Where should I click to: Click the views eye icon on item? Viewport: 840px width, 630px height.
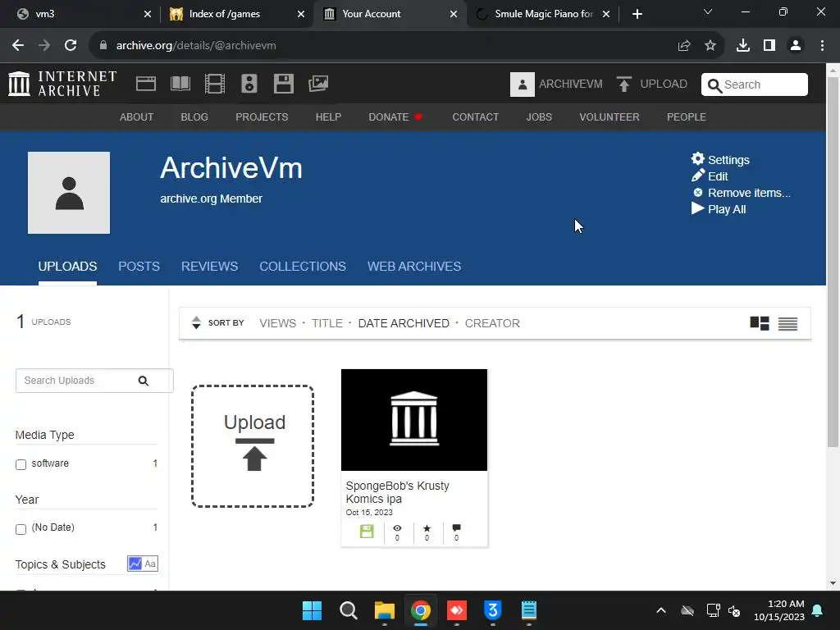tap(397, 528)
